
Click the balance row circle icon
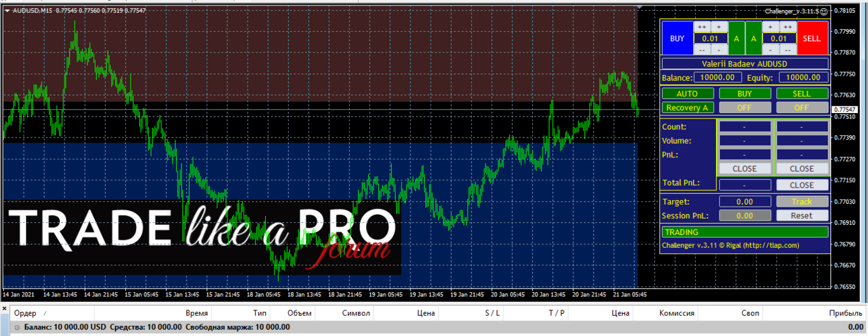point(17,327)
